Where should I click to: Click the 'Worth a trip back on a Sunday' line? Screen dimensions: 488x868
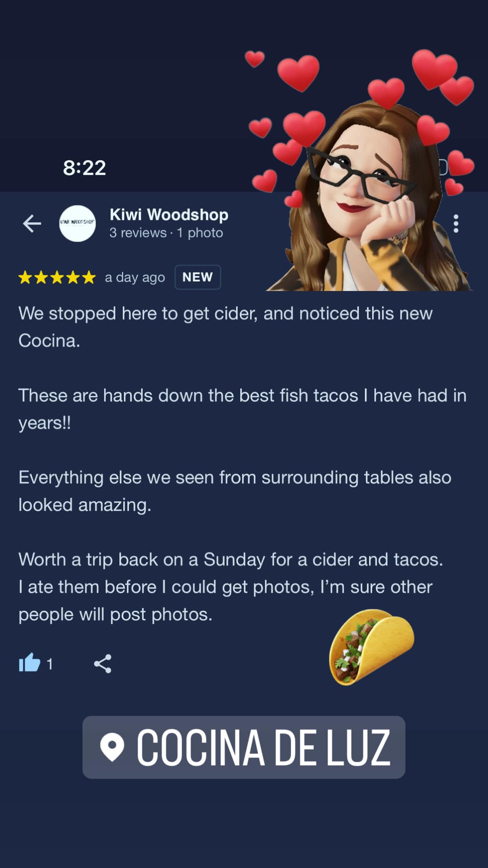tap(230, 559)
